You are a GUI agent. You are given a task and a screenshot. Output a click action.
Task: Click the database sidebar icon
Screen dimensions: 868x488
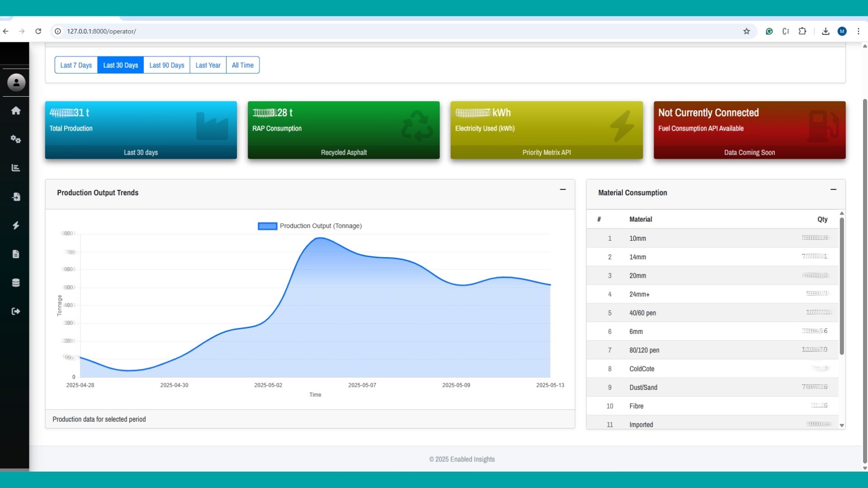click(16, 283)
